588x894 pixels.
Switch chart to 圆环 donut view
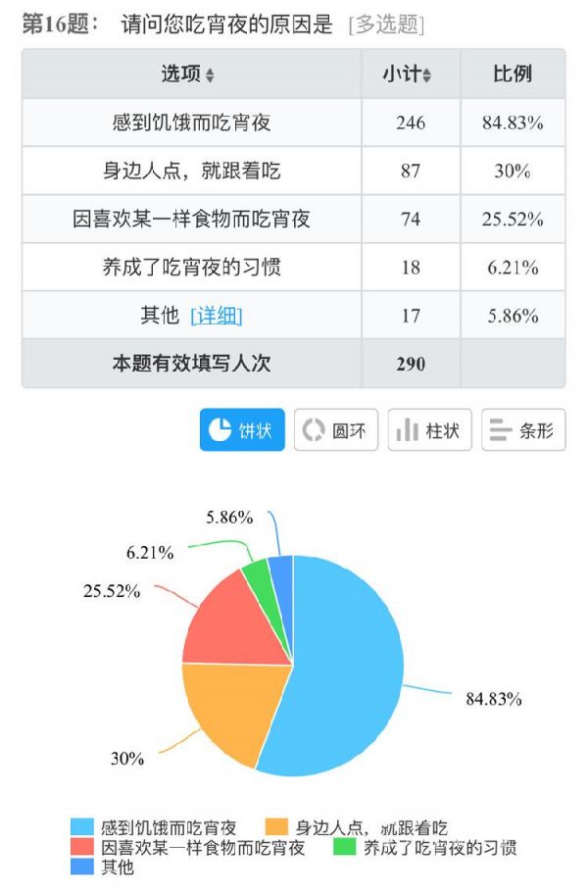click(336, 430)
